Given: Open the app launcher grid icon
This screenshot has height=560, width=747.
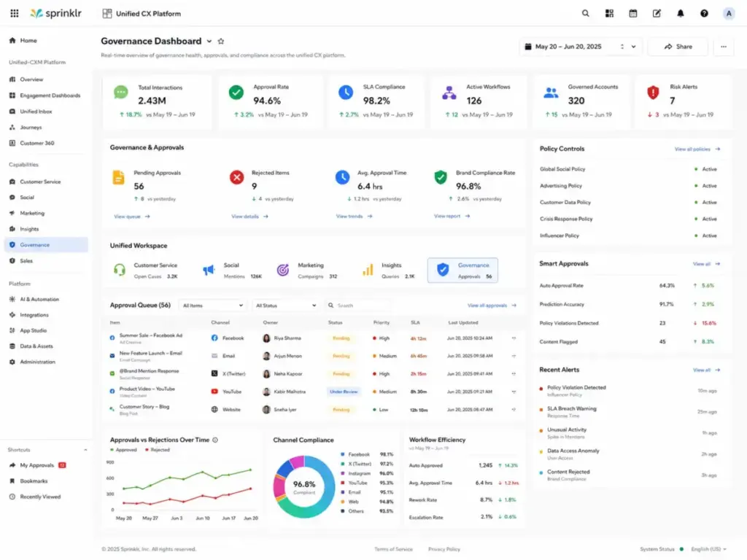Looking at the screenshot, I should pos(15,13).
